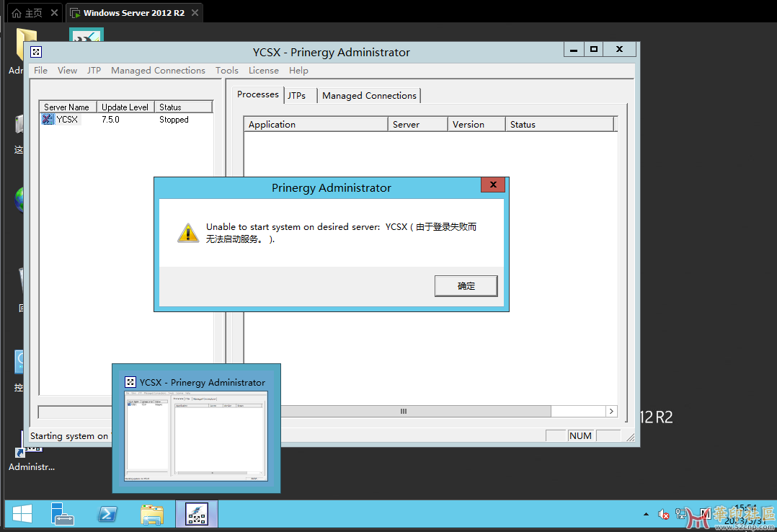Click the Status column header in Processes
The height and width of the screenshot is (532, 777).
click(559, 125)
